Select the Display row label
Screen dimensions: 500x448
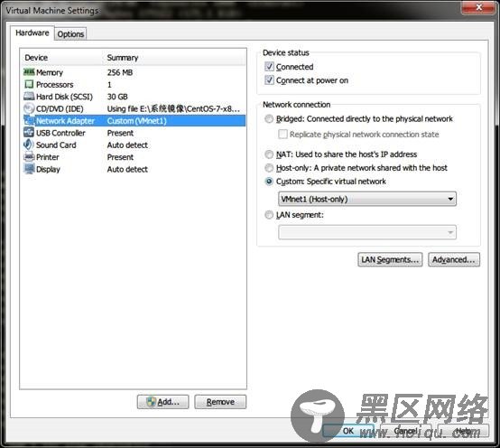[48, 170]
